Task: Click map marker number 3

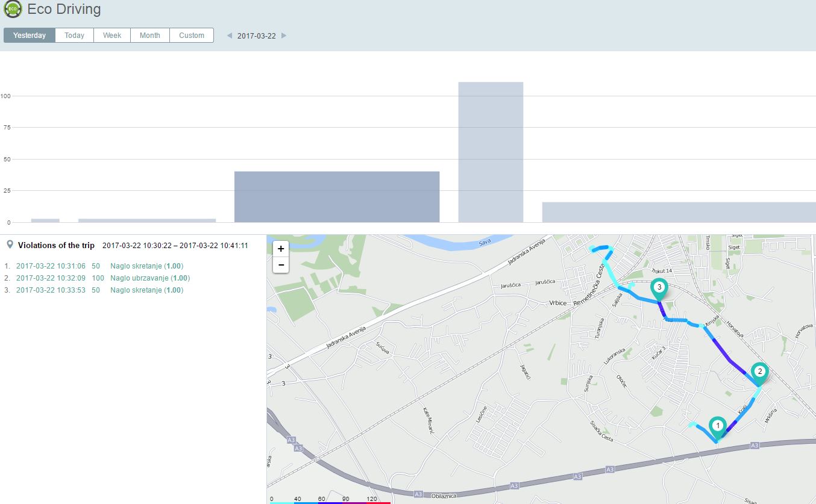Action: click(659, 288)
